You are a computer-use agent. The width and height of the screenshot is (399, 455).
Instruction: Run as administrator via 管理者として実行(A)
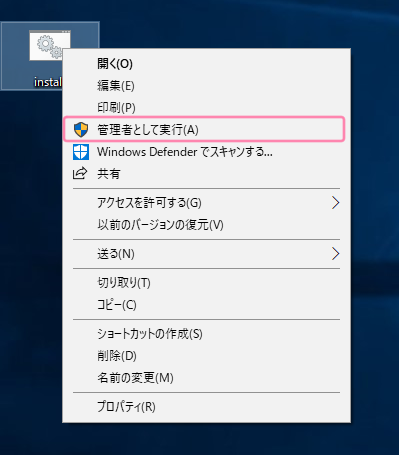(x=204, y=129)
